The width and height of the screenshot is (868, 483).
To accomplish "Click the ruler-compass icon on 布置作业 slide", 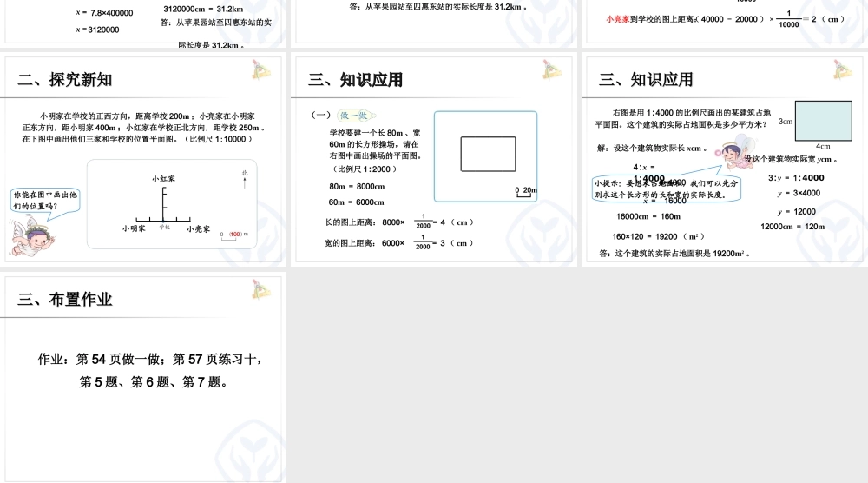I will [261, 290].
